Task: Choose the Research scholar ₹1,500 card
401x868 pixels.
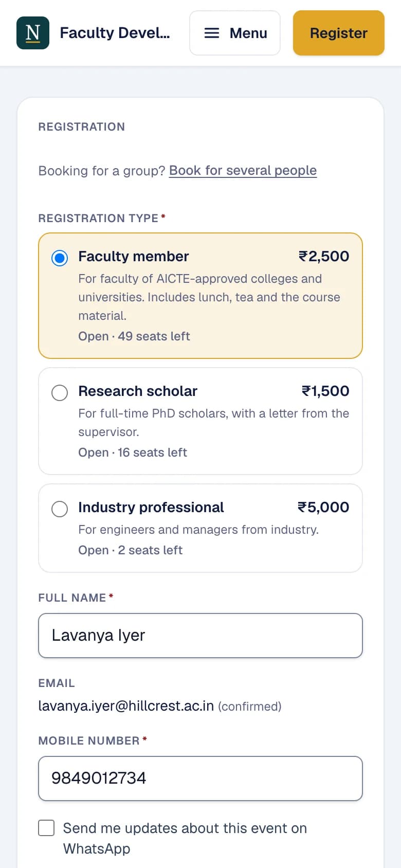Action: (200, 421)
